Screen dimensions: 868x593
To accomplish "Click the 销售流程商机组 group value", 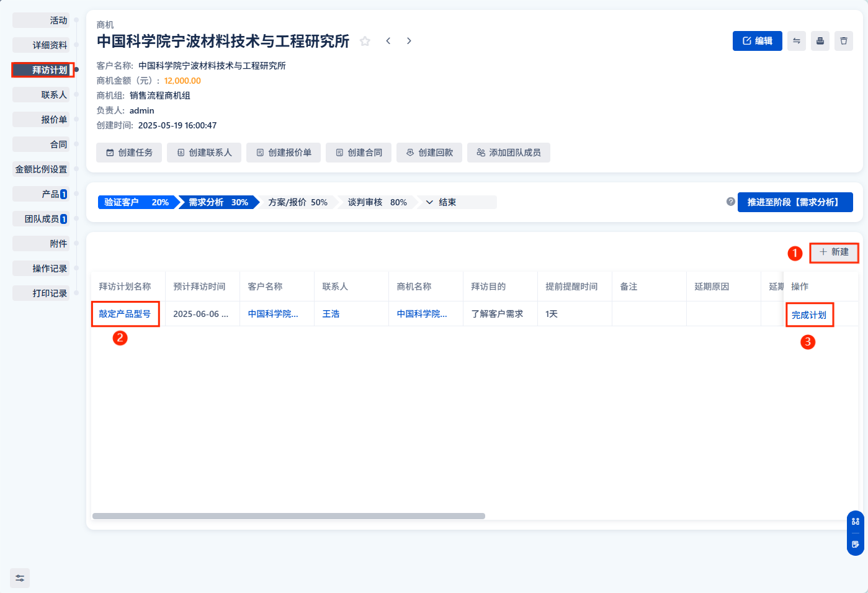I will pos(160,96).
